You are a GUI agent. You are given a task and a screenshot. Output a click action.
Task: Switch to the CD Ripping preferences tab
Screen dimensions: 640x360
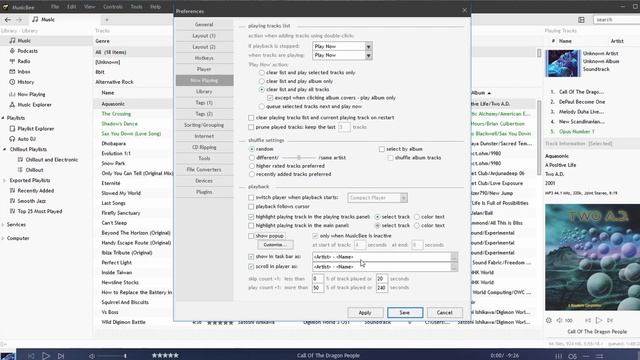click(204, 147)
